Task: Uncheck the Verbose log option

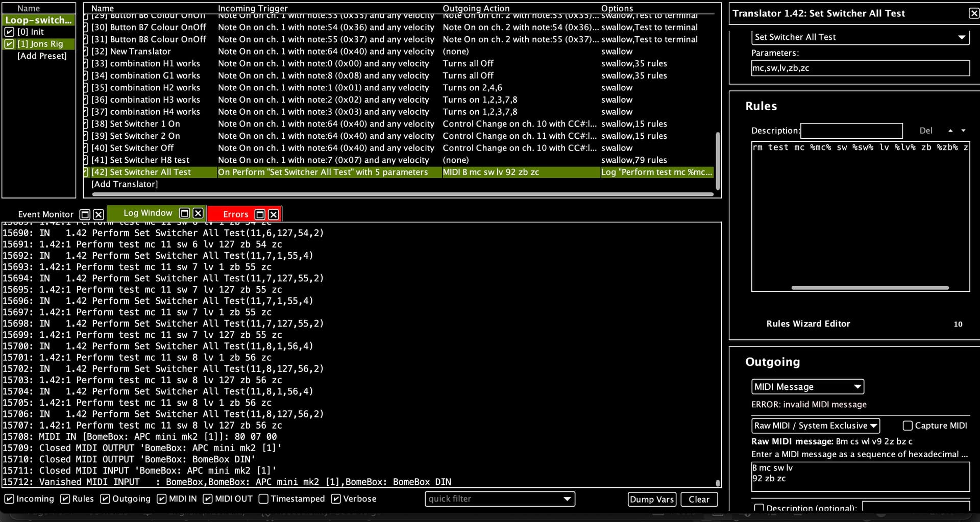Action: coord(336,499)
